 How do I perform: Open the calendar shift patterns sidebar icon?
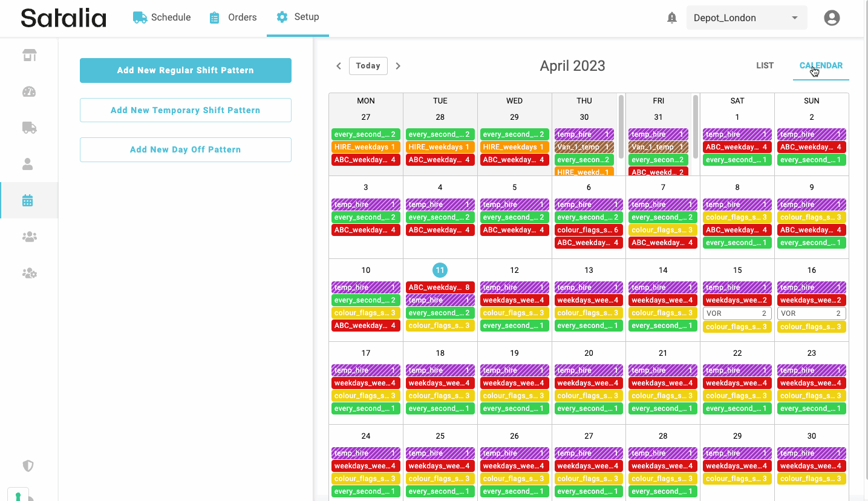click(28, 200)
